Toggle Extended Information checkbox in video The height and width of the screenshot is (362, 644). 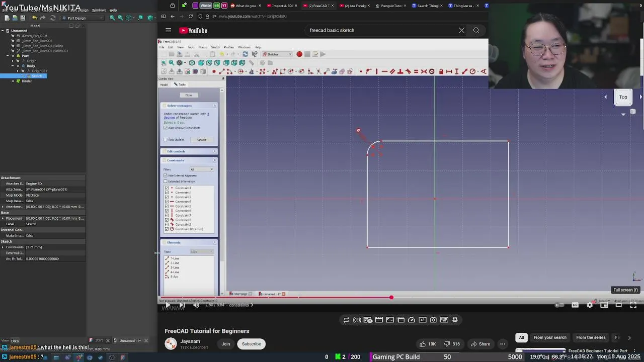point(166,181)
